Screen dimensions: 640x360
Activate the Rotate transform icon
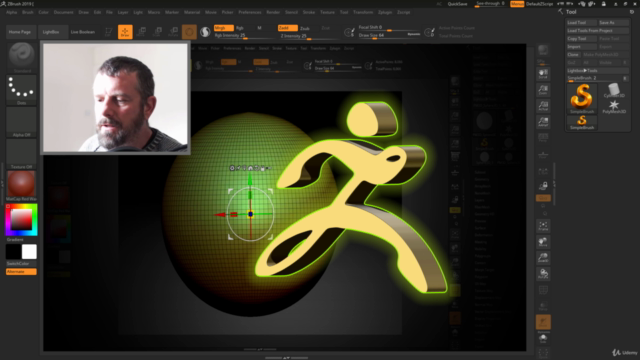click(173, 32)
